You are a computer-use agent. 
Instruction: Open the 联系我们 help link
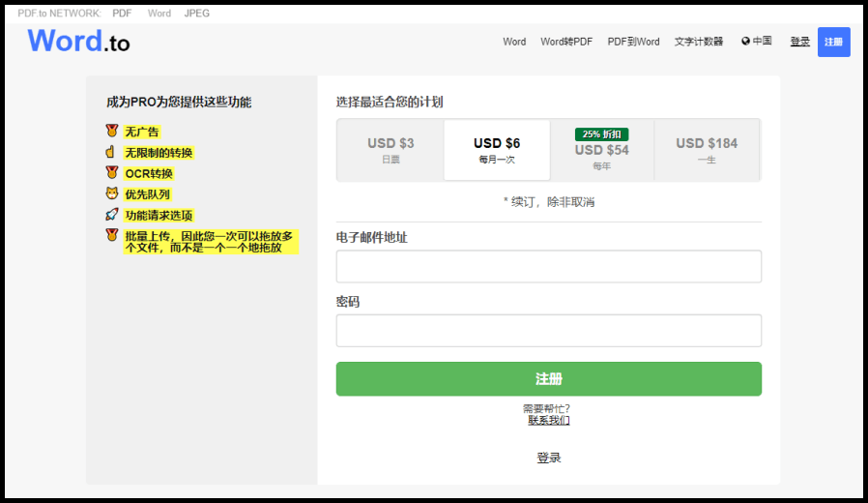(549, 421)
